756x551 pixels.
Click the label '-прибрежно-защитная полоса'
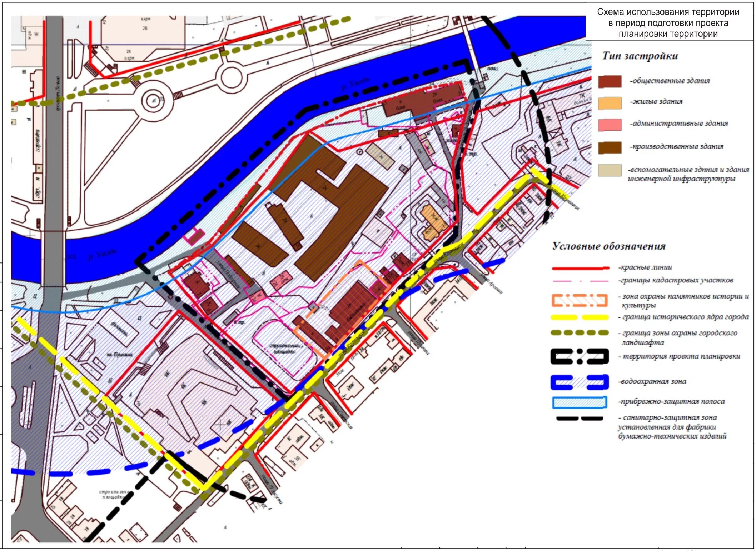tap(672, 402)
